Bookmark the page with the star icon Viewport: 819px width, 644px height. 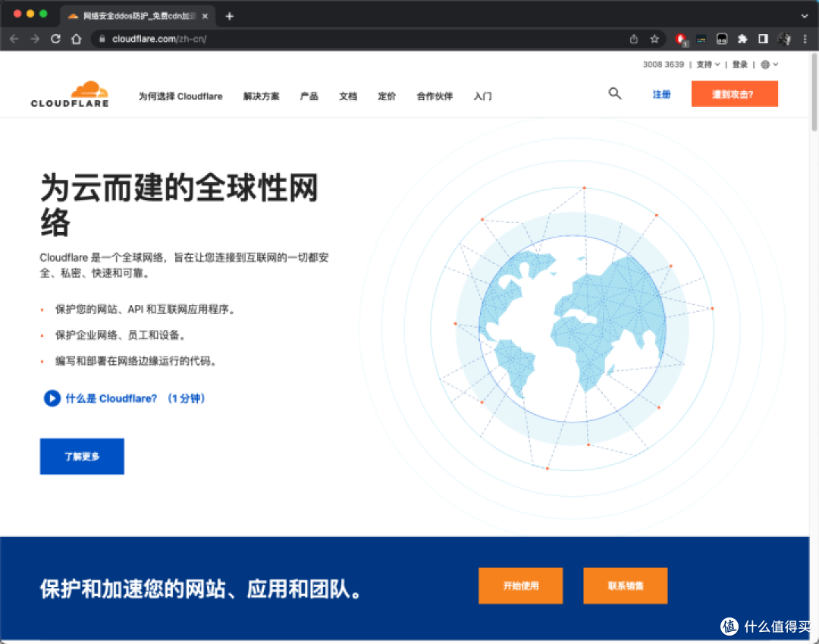point(654,39)
